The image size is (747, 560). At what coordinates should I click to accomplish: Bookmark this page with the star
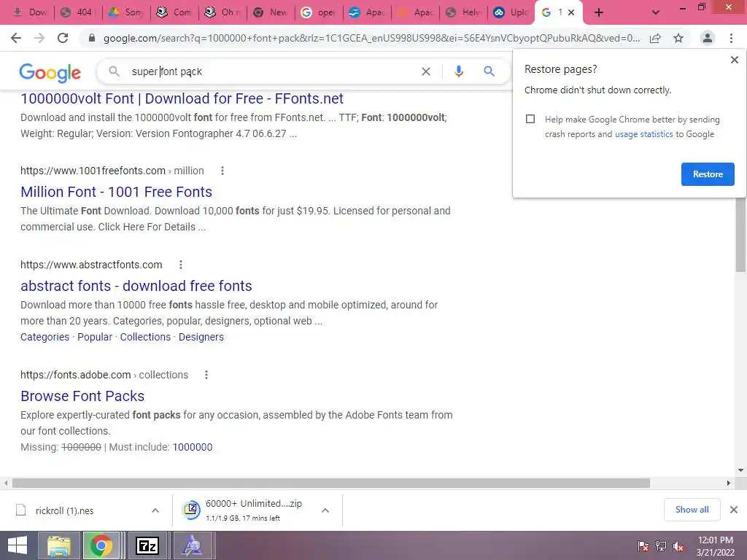(678, 38)
